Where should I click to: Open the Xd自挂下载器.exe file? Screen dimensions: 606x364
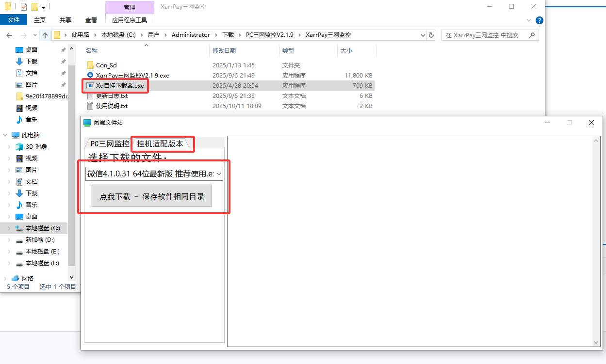[x=120, y=86]
